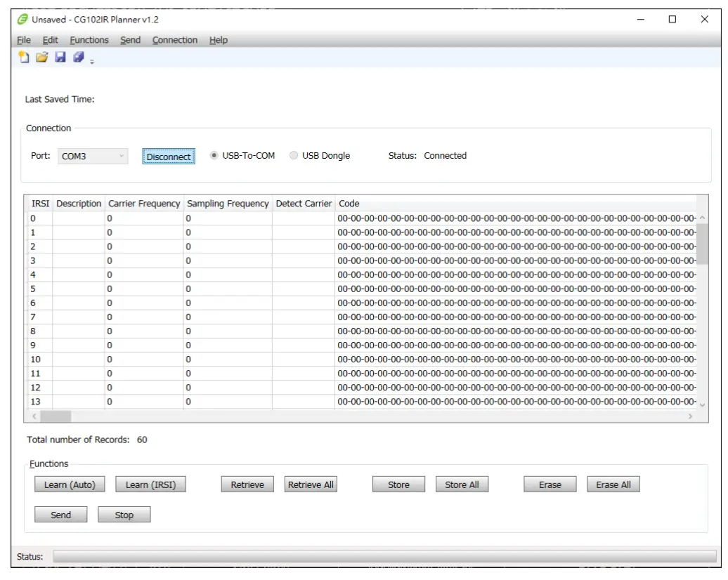The width and height of the screenshot is (728, 580).
Task: Click the Description column header
Action: [x=79, y=203]
